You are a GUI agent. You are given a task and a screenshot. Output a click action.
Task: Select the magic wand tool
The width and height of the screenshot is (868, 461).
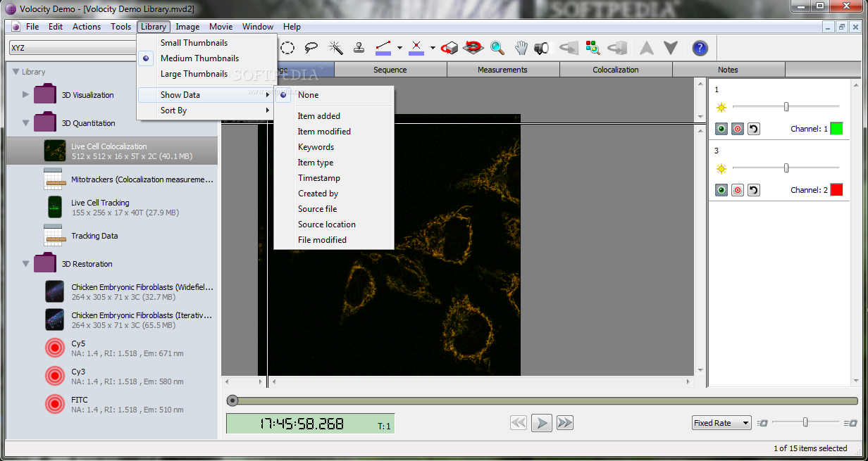click(335, 48)
